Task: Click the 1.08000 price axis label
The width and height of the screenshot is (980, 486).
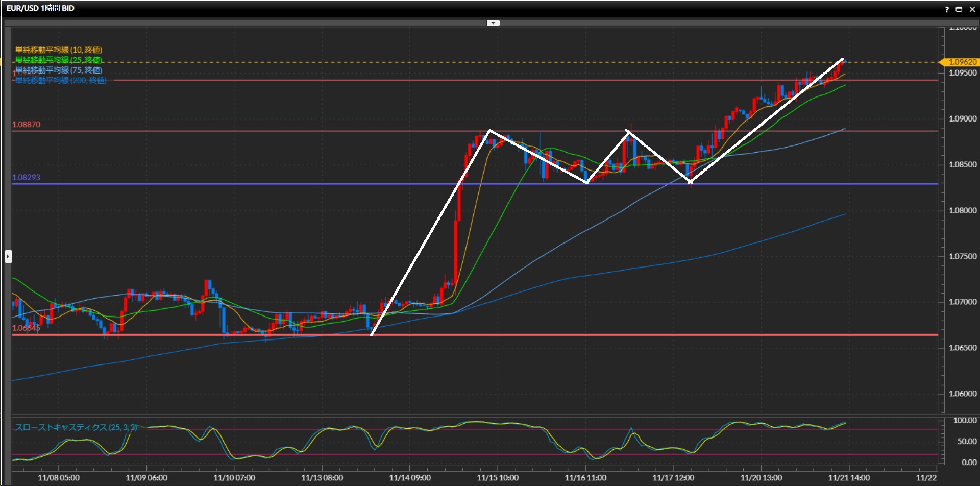Action: click(x=962, y=210)
